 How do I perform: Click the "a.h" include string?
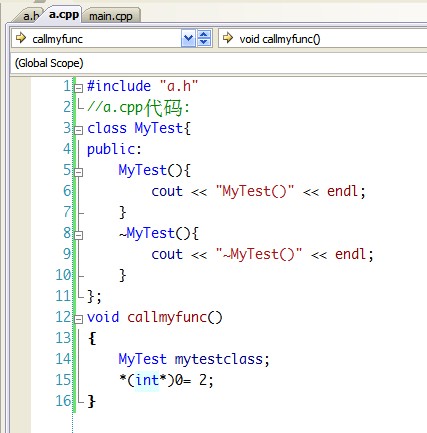pyautogui.click(x=179, y=86)
